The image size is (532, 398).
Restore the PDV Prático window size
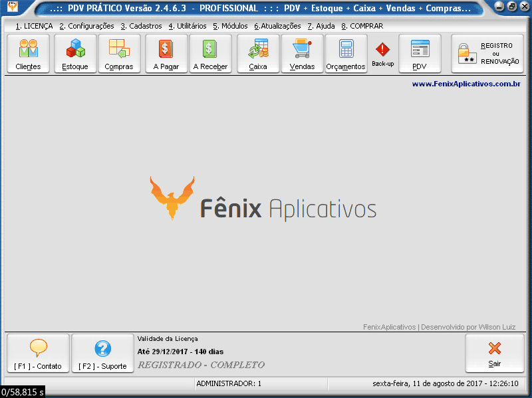(512, 6)
